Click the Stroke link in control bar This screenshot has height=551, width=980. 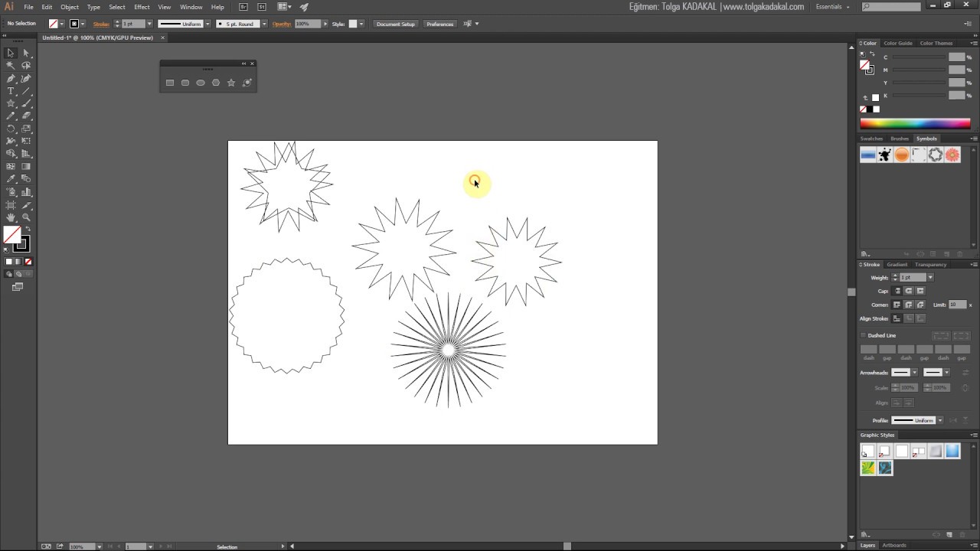tap(101, 24)
